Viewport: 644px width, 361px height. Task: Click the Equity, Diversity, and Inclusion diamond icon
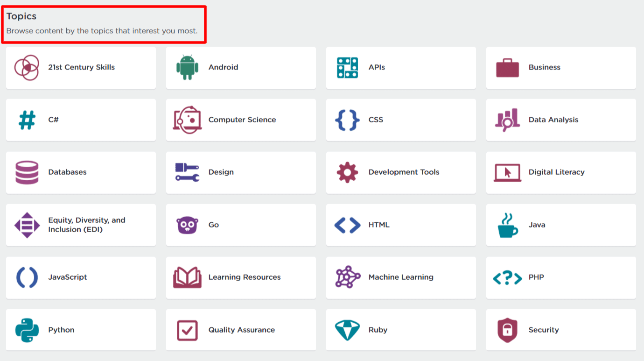click(x=27, y=225)
